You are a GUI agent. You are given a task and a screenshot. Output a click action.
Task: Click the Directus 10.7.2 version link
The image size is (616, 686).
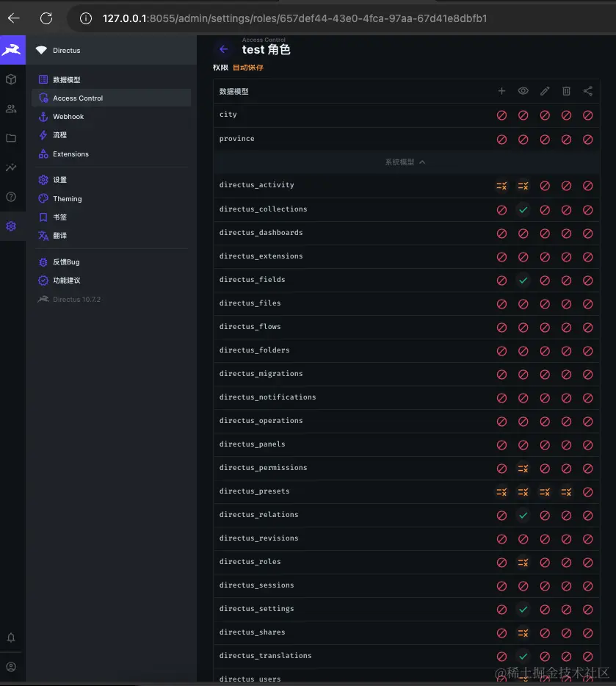point(111,299)
